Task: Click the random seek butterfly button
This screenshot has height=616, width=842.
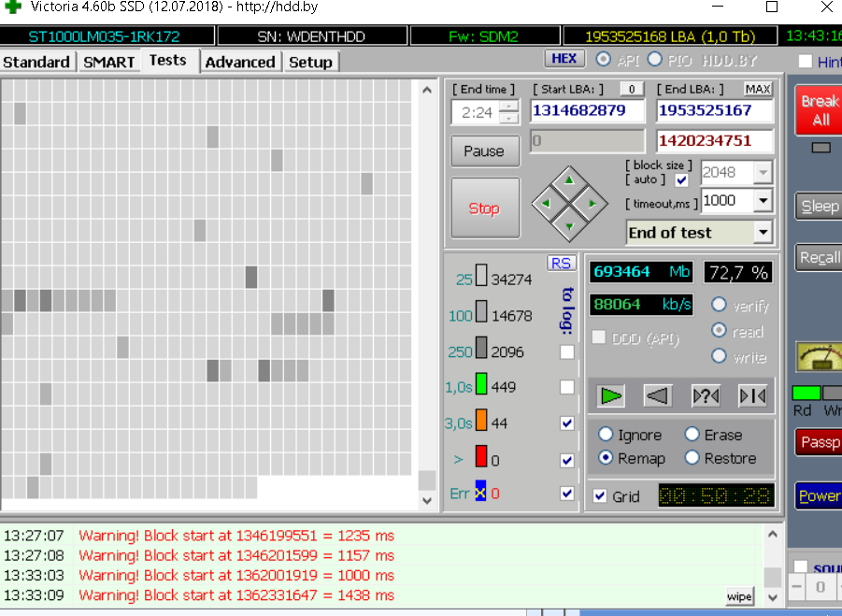Action: pyautogui.click(x=706, y=396)
